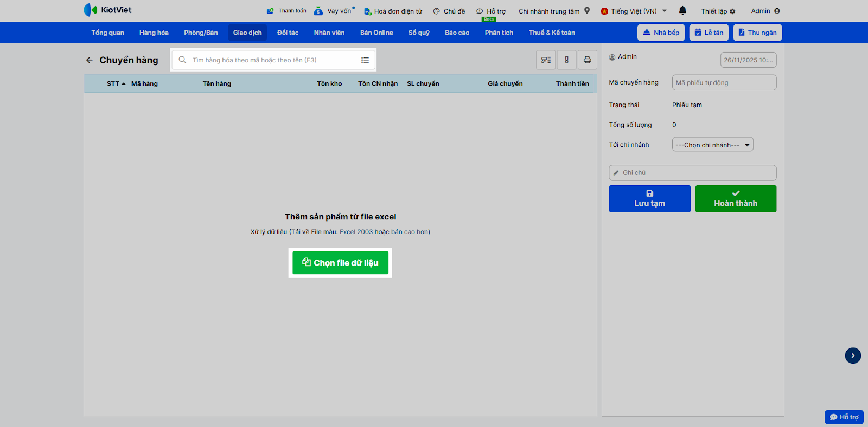Click the Admin user in the side panel
Screen dimensions: 868x427
click(x=623, y=56)
